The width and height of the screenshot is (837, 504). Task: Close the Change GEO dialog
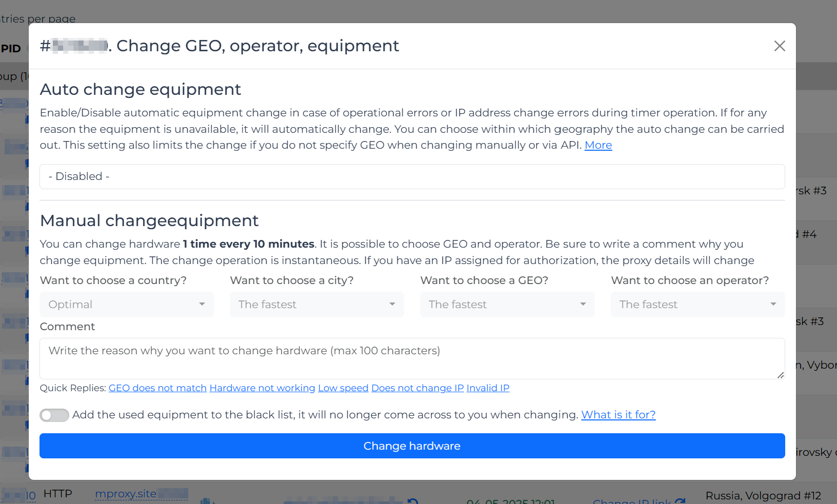[779, 46]
